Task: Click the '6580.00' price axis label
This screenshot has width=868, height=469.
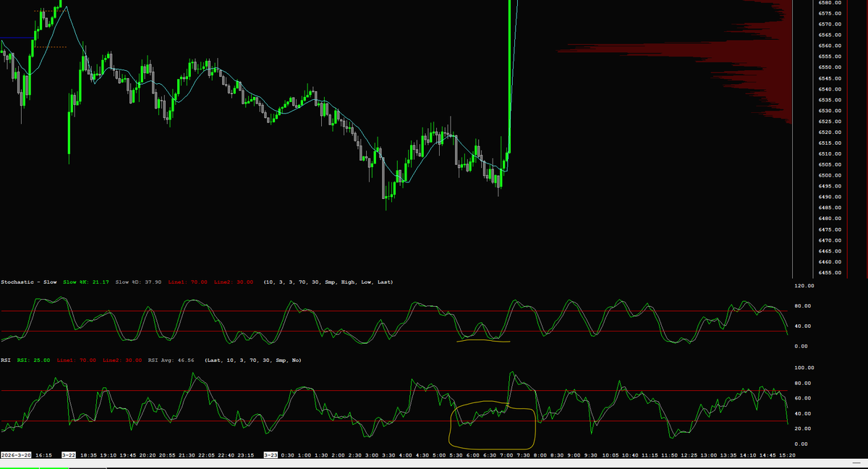Action: (x=829, y=2)
